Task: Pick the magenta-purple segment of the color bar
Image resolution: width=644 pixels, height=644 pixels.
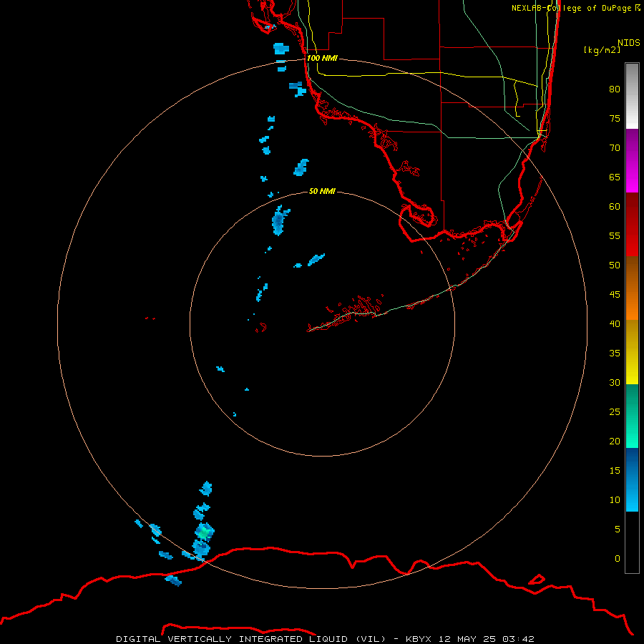Action: [x=632, y=160]
